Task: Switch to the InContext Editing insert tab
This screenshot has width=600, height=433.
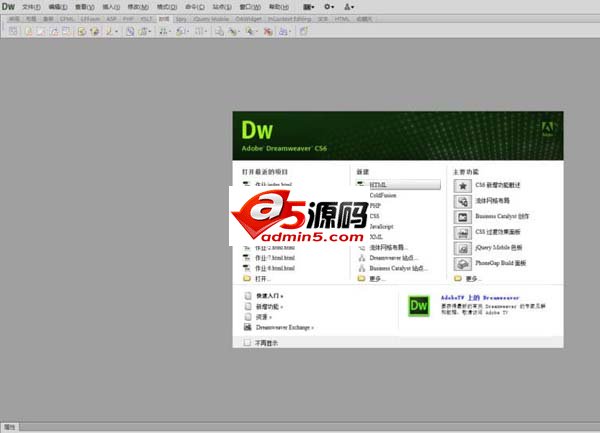Action: (x=289, y=19)
